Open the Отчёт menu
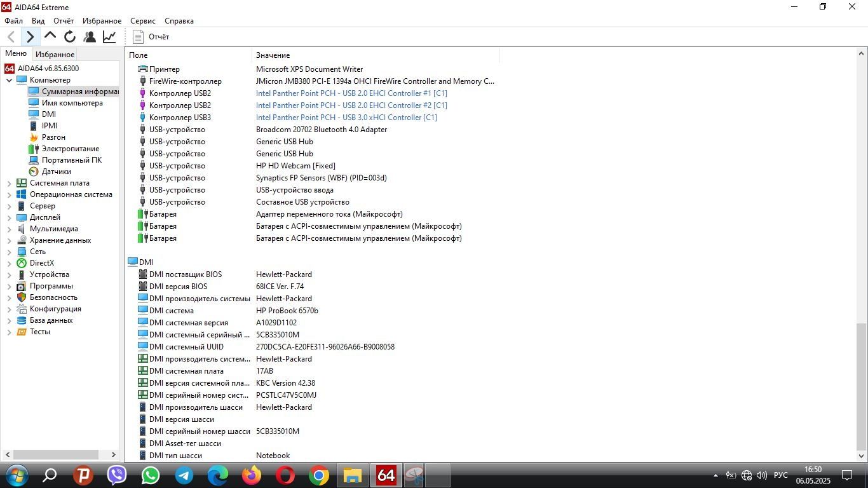 coord(64,21)
